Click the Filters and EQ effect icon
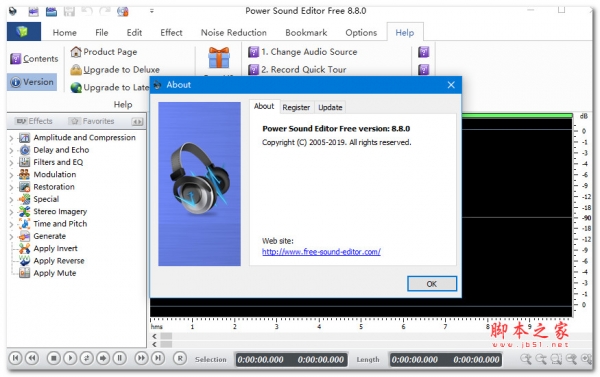Viewport: 600px width, 377px height. pyautogui.click(x=24, y=162)
